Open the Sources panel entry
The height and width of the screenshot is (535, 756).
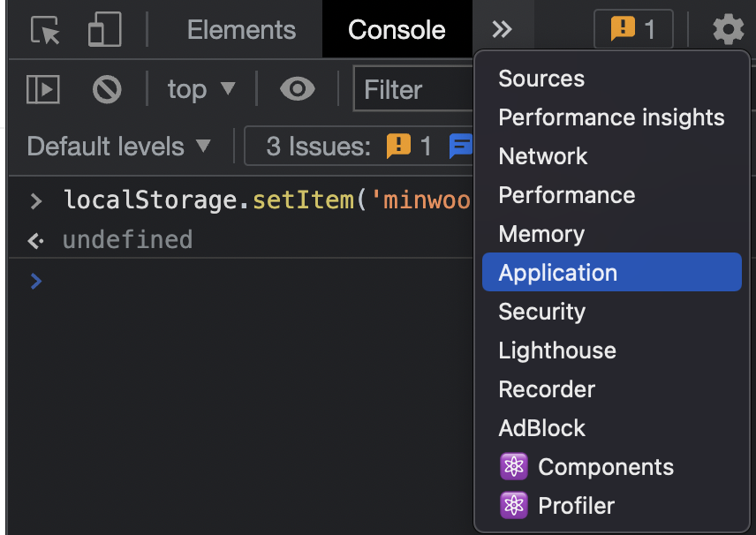coord(541,79)
